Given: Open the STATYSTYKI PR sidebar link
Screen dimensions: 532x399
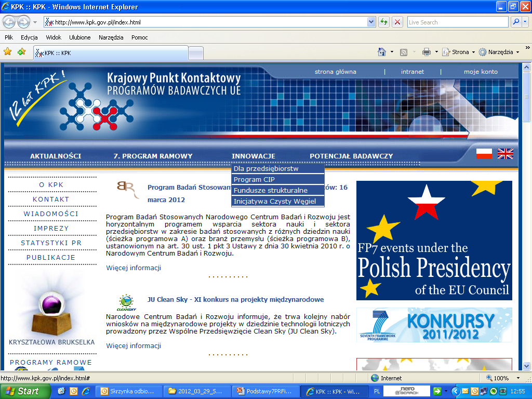Looking at the screenshot, I should pyautogui.click(x=51, y=243).
